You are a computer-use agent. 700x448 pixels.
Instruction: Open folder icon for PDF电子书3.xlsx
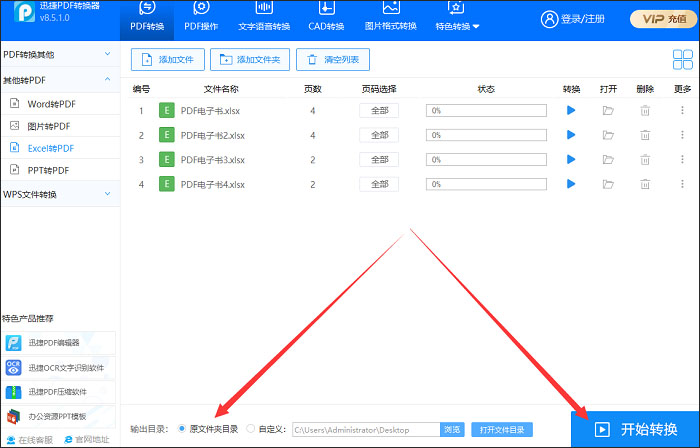click(608, 159)
